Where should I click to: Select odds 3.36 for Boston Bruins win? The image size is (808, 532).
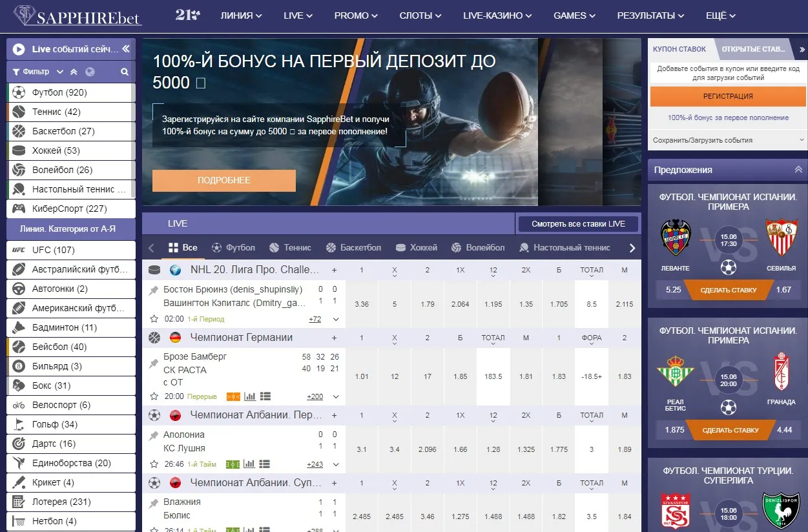coord(362,304)
